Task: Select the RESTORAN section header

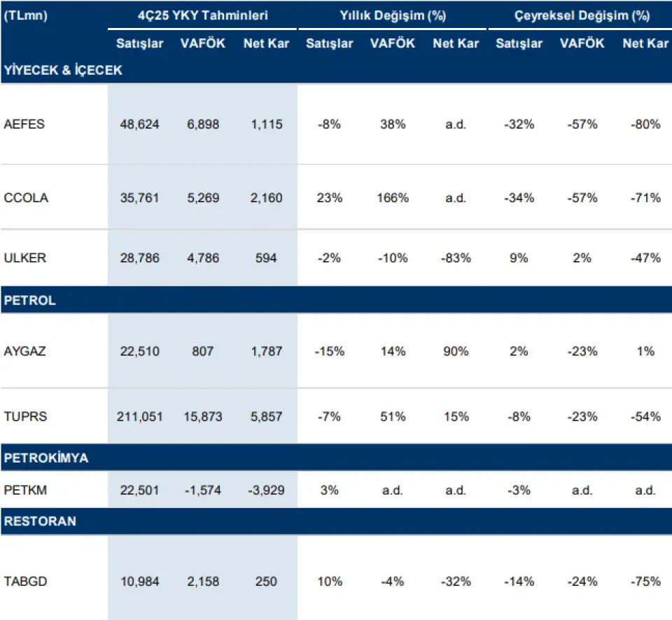Action: tap(40, 522)
